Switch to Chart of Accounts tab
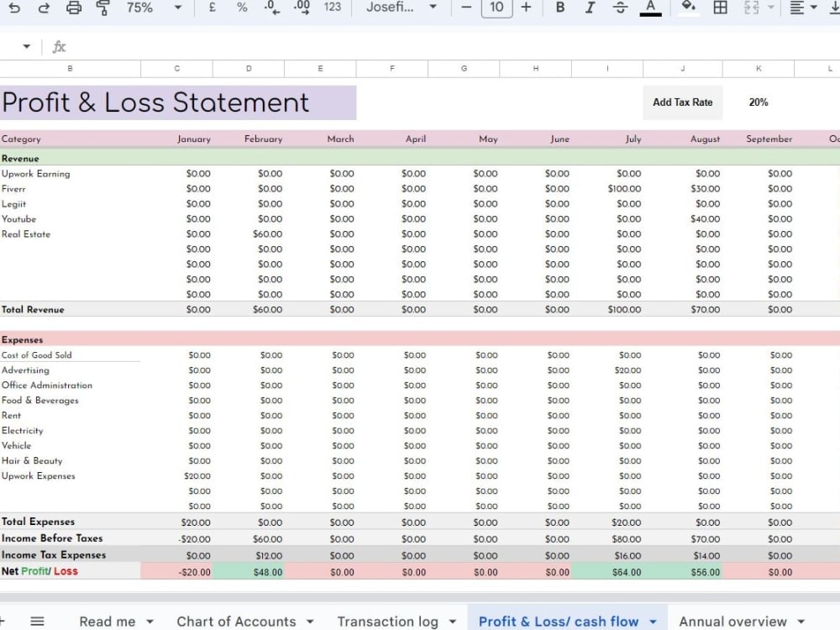Viewport: 840px width, 630px height. pyautogui.click(x=236, y=622)
